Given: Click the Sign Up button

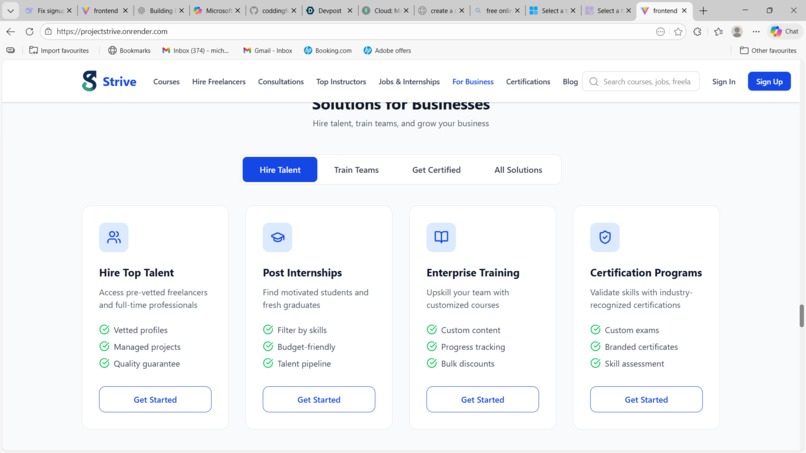Looking at the screenshot, I should (x=769, y=81).
